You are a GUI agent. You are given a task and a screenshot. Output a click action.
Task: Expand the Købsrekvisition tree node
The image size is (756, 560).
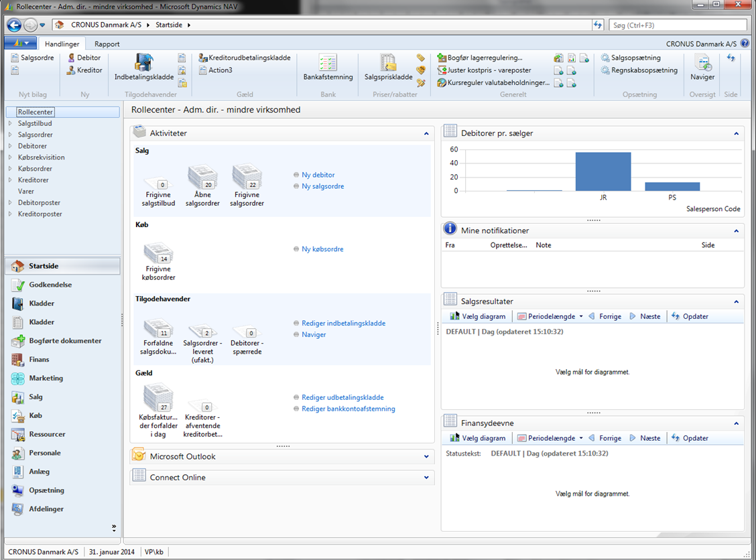(10, 157)
